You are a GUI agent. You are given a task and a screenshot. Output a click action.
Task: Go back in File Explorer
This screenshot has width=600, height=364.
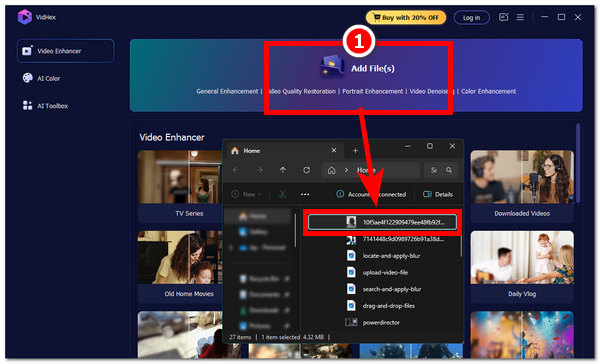236,170
